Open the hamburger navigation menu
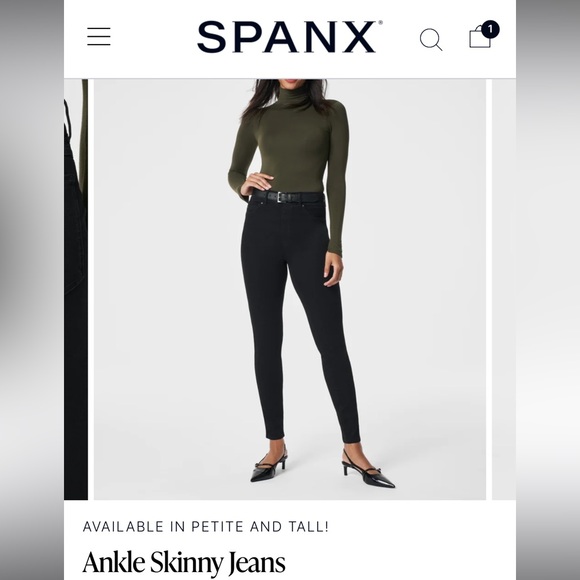 point(99,37)
